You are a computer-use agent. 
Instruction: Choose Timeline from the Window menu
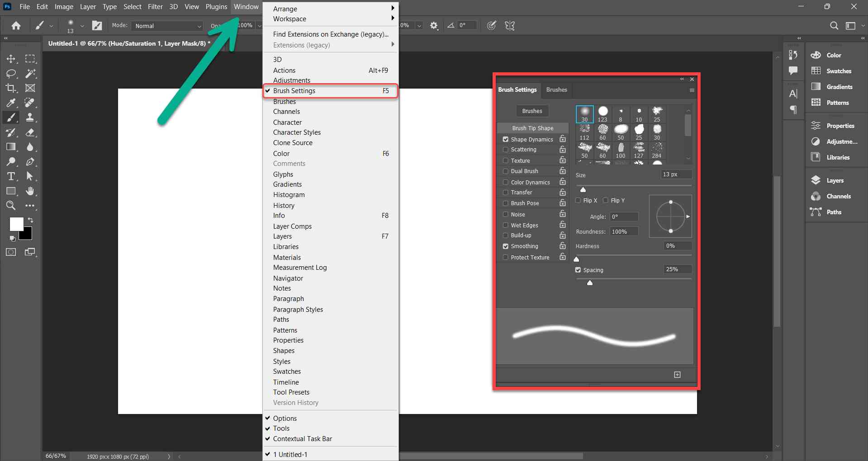[331, 382]
